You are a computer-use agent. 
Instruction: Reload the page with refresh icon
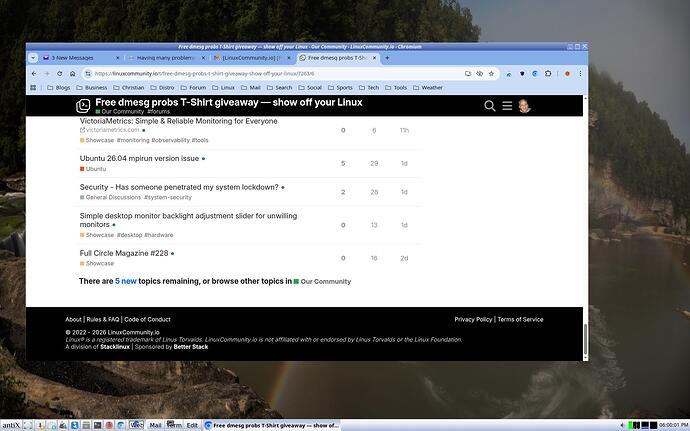pos(59,74)
